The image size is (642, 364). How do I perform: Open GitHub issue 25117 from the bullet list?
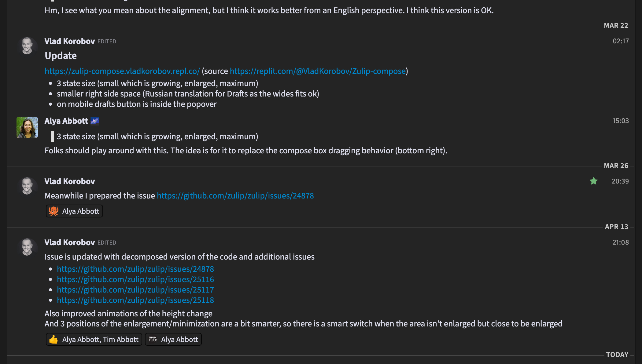135,289
